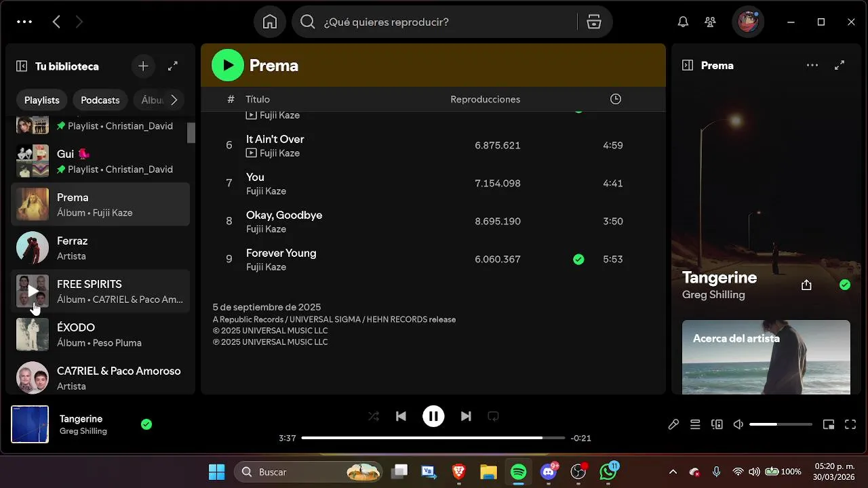
Task: Collapse the Now Playing Prema panel
Action: [x=688, y=65]
